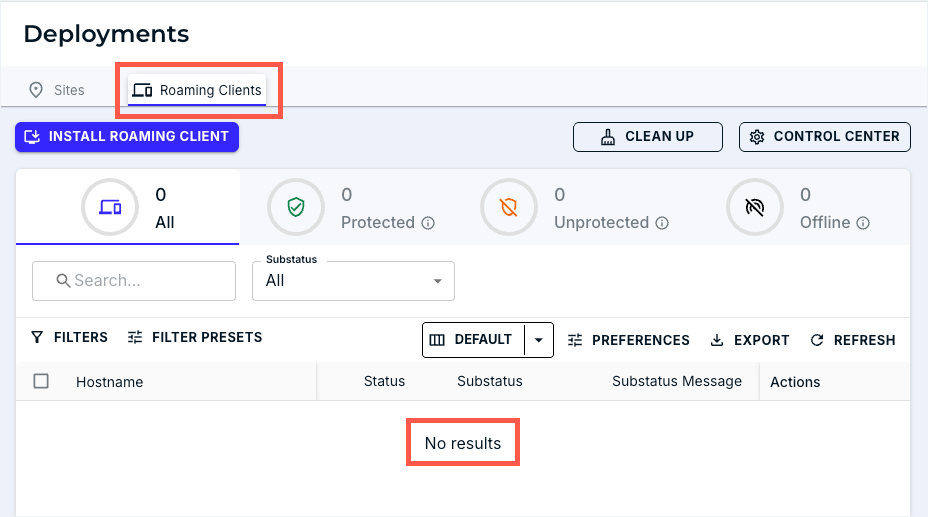
Task: Select the green Protected shield icon
Action: click(296, 207)
